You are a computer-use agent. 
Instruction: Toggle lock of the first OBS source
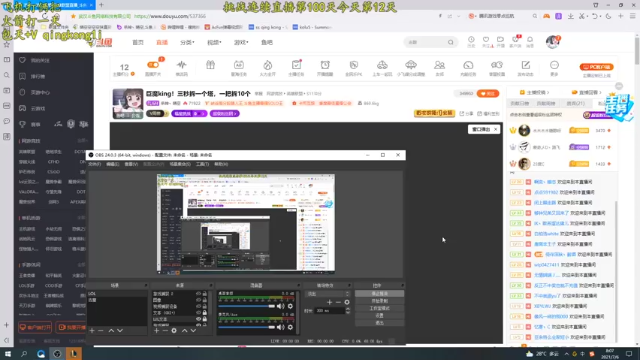point(204,293)
